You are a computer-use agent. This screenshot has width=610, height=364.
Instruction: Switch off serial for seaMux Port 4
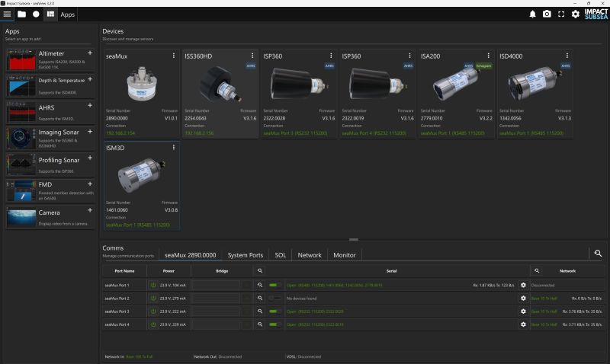(x=275, y=324)
